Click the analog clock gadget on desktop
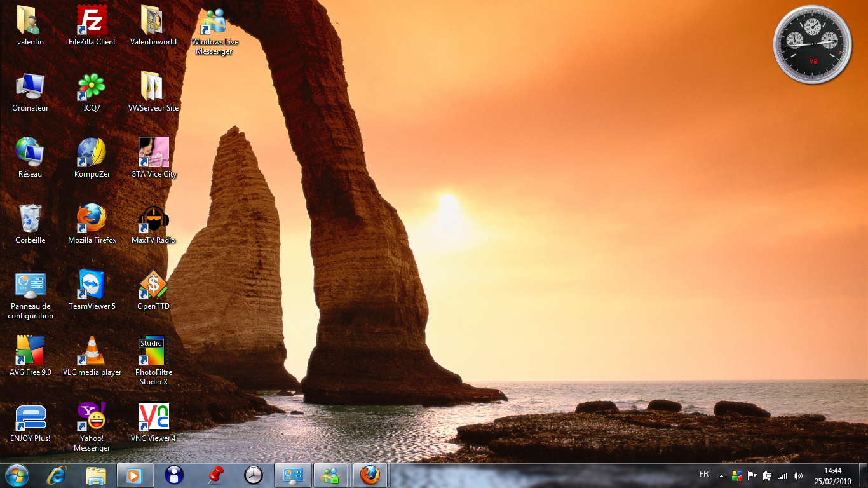The height and width of the screenshot is (488, 868). tap(812, 44)
